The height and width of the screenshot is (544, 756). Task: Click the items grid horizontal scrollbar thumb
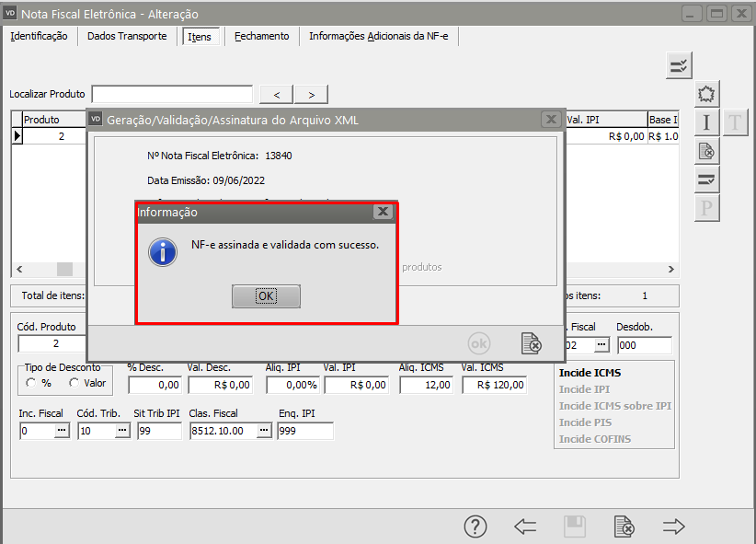[x=64, y=269]
